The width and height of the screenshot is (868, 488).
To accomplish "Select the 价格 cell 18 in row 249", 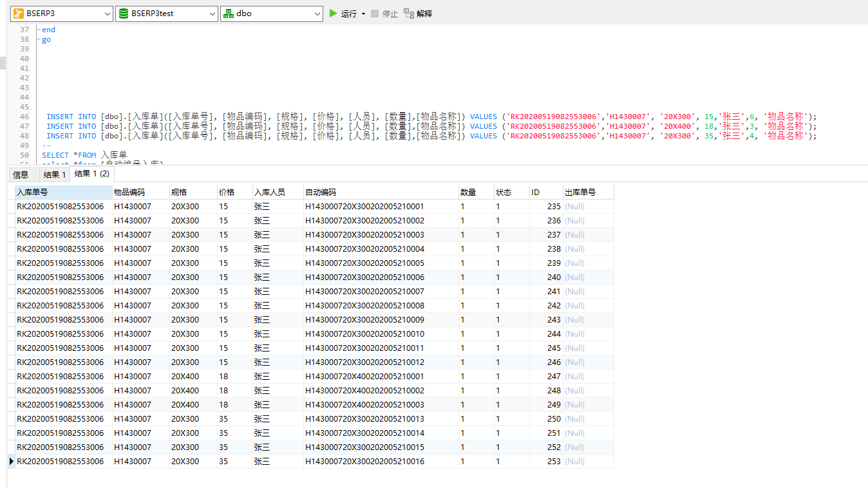I will [234, 404].
